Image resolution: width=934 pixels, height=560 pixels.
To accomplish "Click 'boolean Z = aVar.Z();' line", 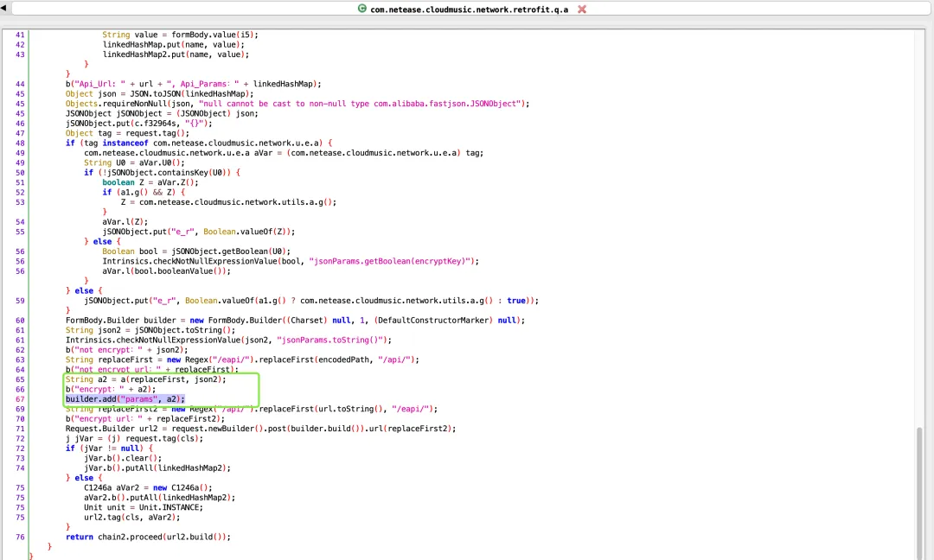I will 150,182.
